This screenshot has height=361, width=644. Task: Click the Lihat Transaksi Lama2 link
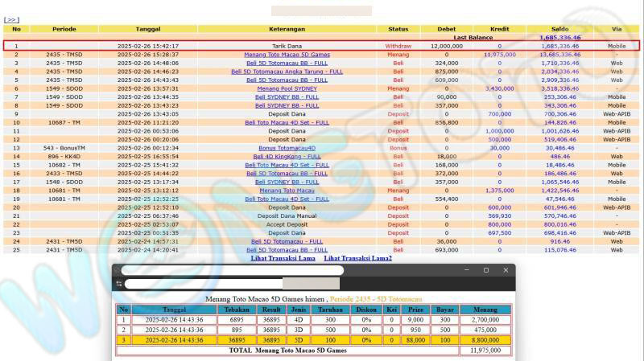point(357,258)
